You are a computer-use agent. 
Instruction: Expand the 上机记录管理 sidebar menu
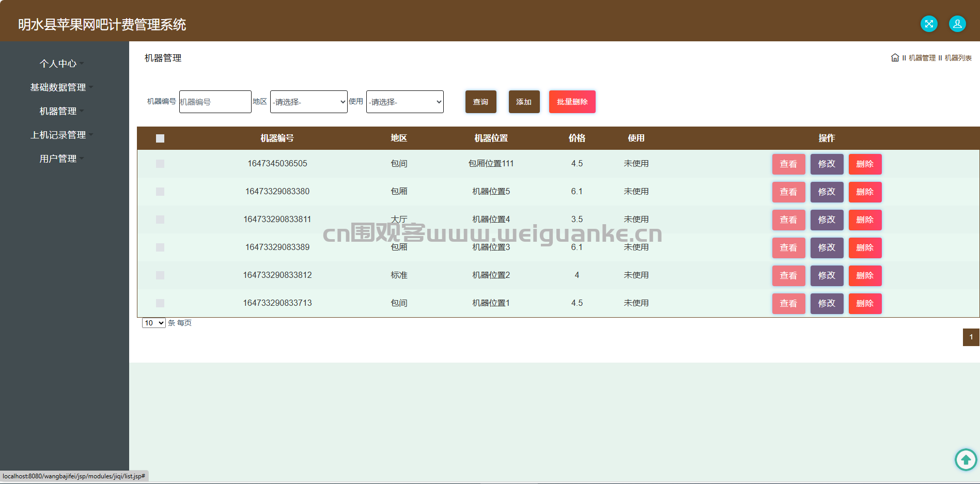click(x=61, y=135)
